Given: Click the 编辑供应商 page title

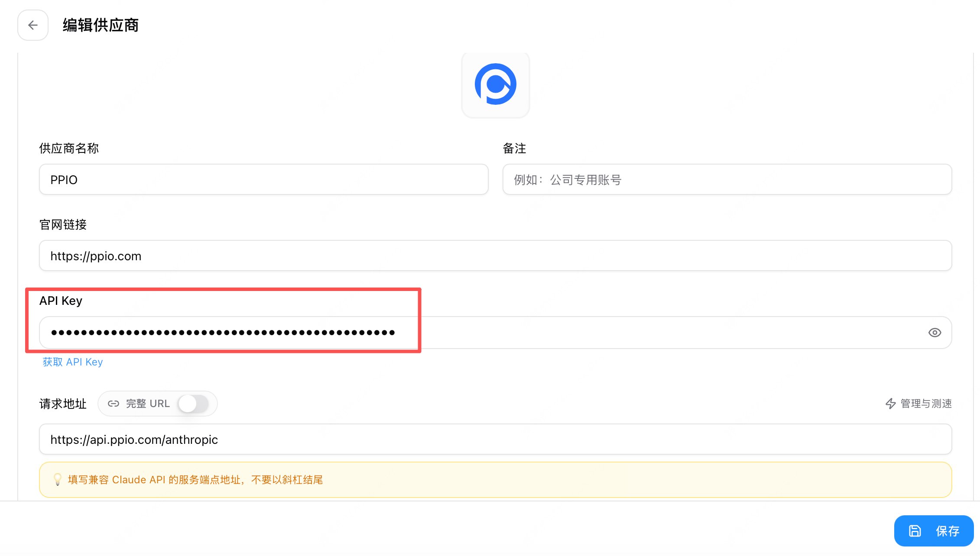Looking at the screenshot, I should (101, 25).
